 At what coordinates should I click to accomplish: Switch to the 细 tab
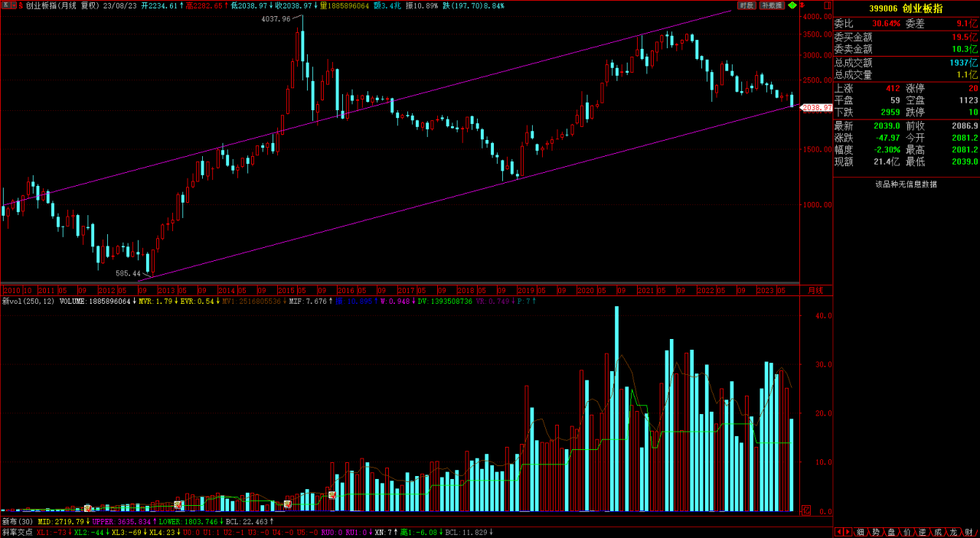click(861, 532)
